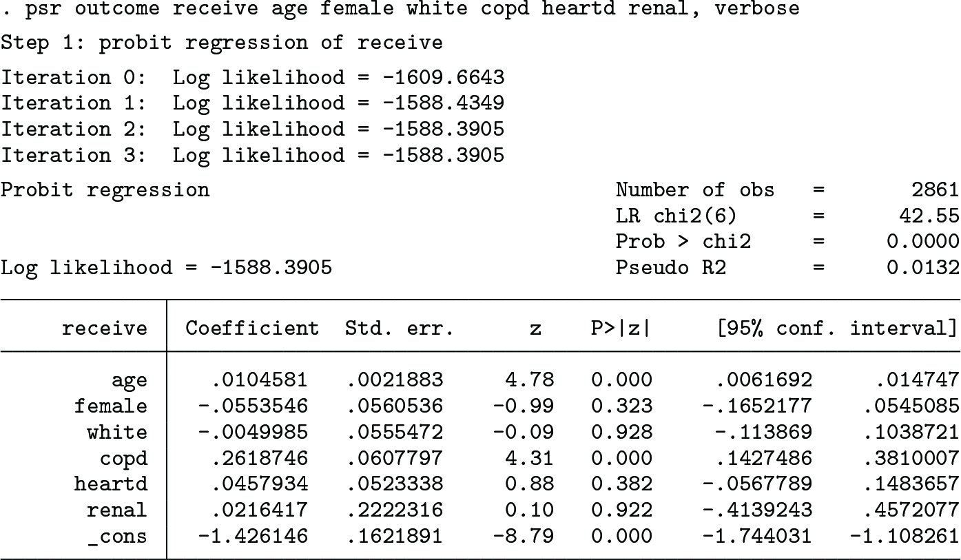Screen dimensions: 961x560
Task: Click Iteration 3 log likelihood line
Action: click(252, 156)
